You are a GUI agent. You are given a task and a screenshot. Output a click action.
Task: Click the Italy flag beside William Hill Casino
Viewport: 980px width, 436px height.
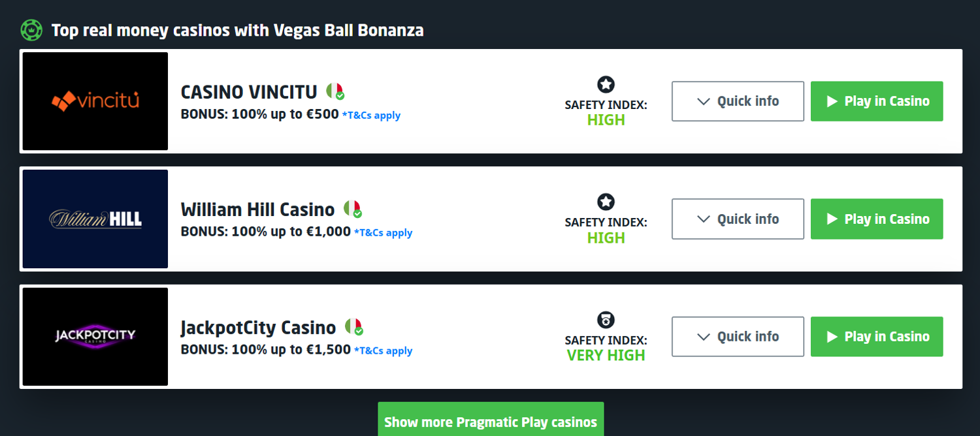point(352,209)
